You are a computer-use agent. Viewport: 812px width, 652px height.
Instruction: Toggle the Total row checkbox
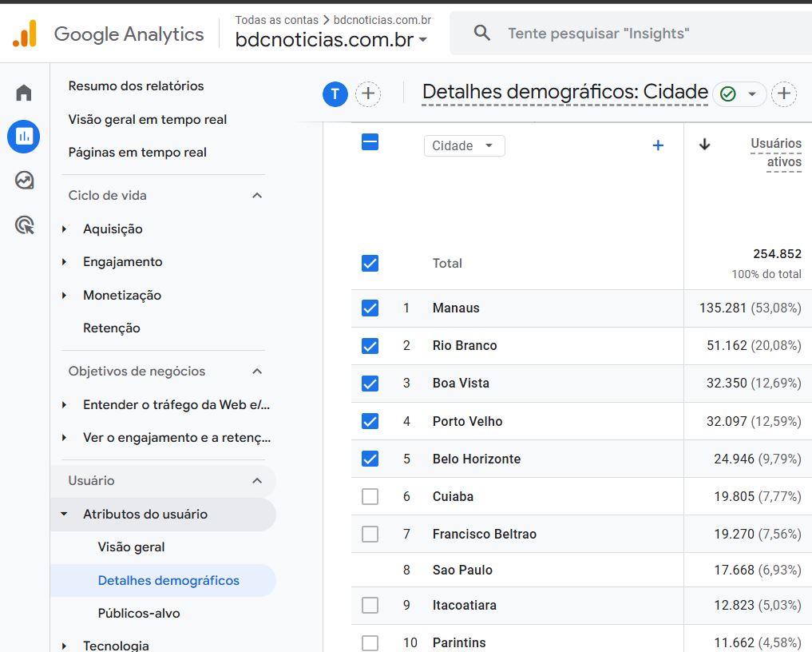click(370, 263)
